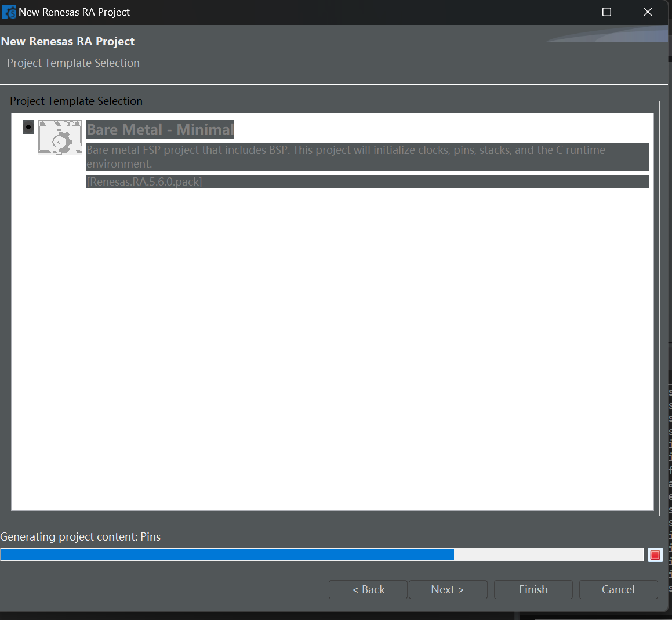Click the bold "New Renesas RA Project" heading

[x=68, y=41]
